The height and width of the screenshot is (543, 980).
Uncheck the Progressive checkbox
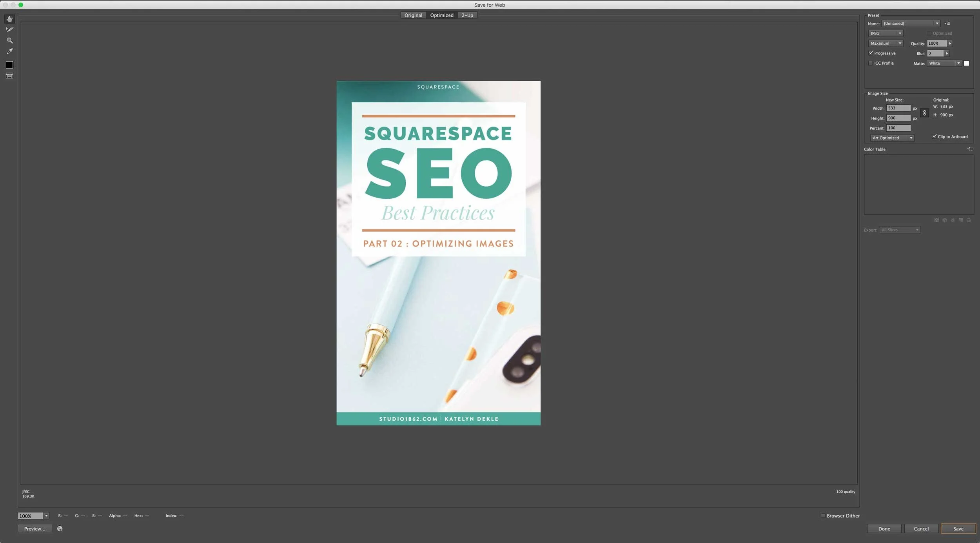(871, 53)
